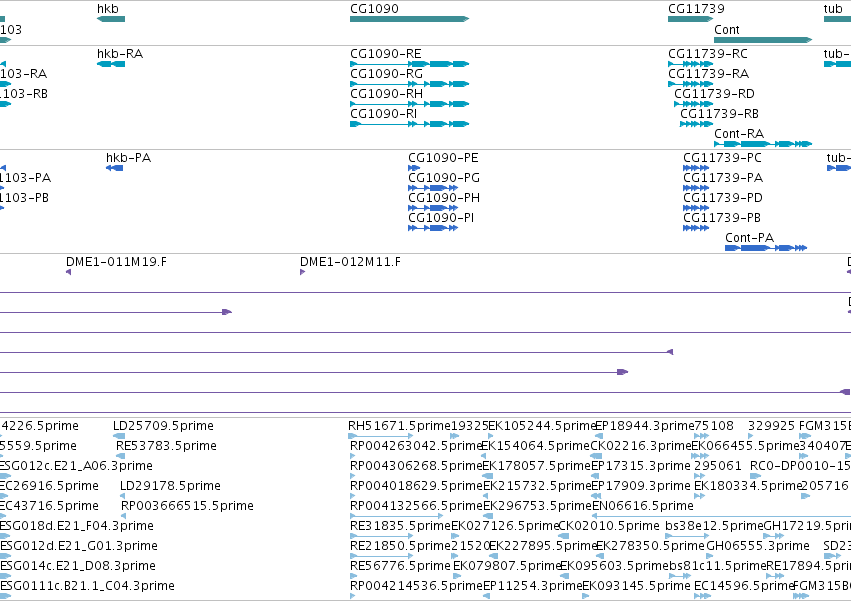
Task: Select the LD29178.5prime EST label
Action: [x=170, y=485]
